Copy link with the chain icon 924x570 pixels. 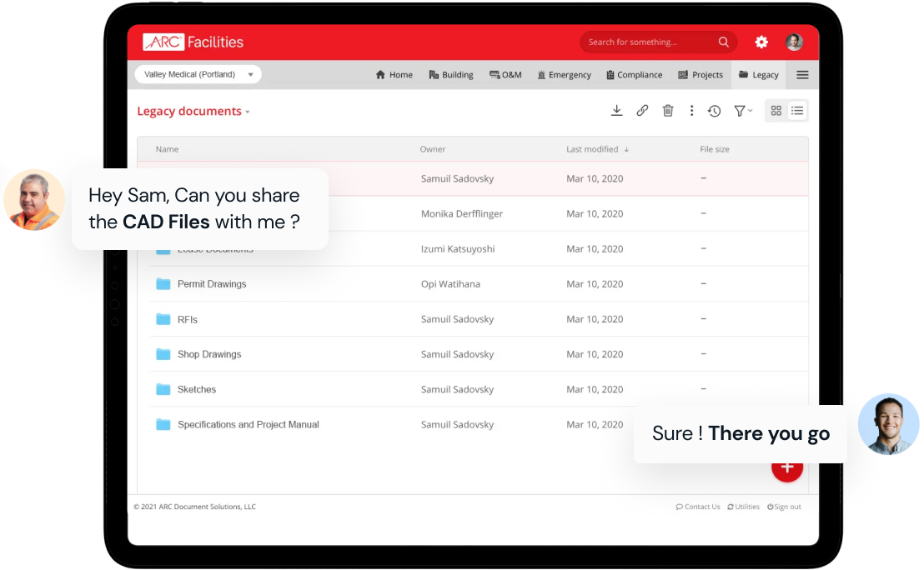(642, 111)
